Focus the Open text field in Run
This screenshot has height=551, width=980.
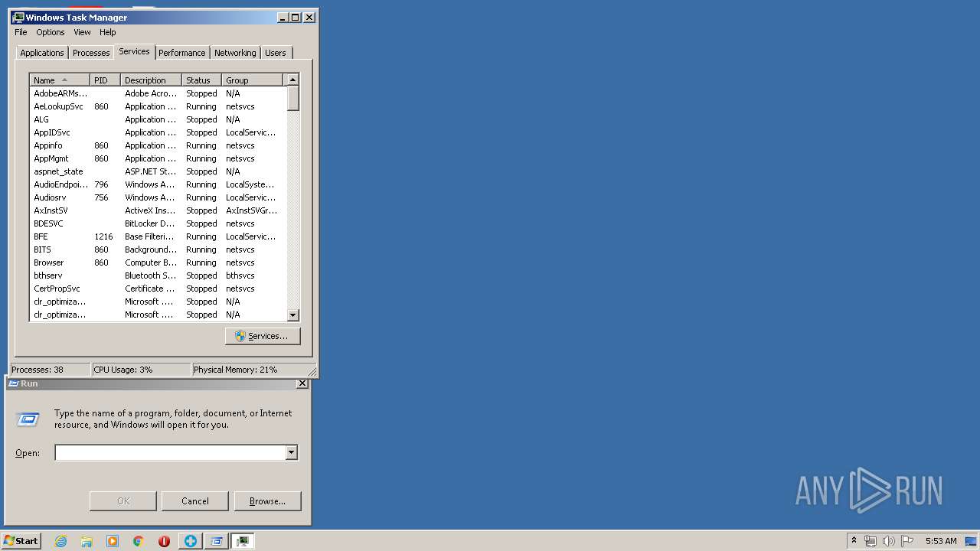[170, 453]
